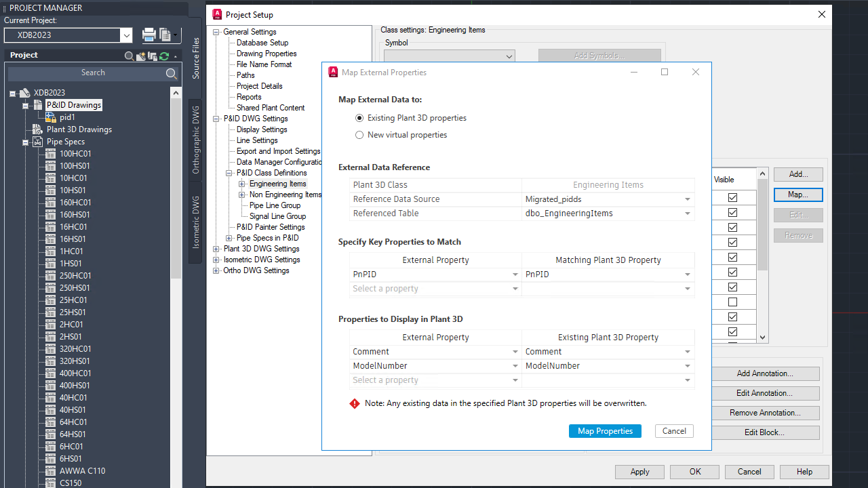Image resolution: width=868 pixels, height=488 pixels.
Task: Click the spec sheet icon beside 10HC01
Action: tap(51, 178)
